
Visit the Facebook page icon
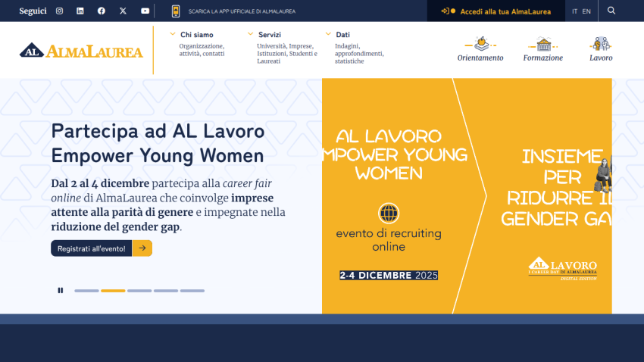[x=102, y=11]
